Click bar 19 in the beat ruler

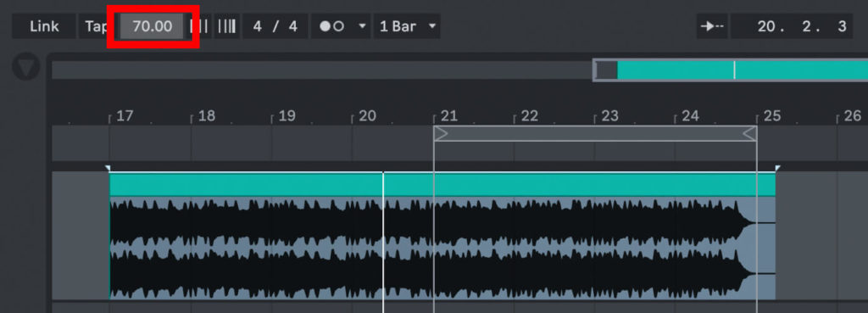287,116
